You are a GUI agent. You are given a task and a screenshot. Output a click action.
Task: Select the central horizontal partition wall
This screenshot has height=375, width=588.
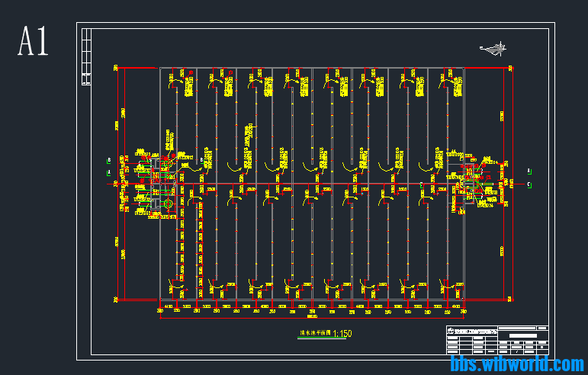[313, 183]
